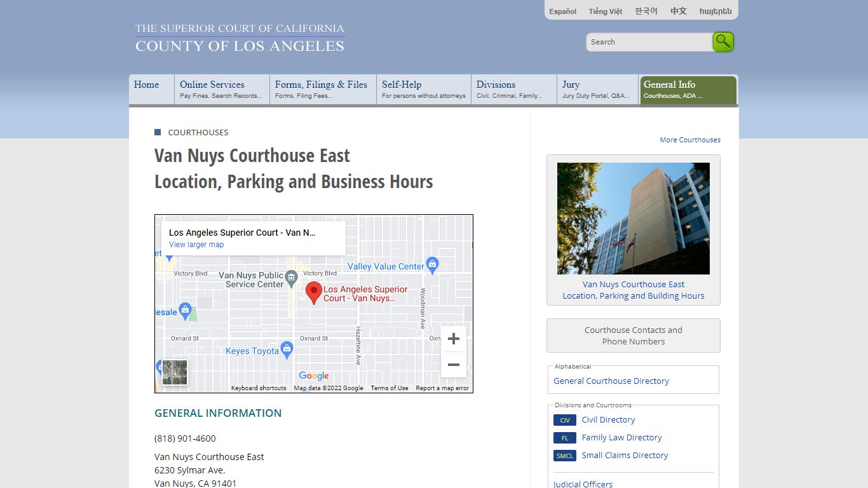Open the Divisions menu

(x=515, y=90)
